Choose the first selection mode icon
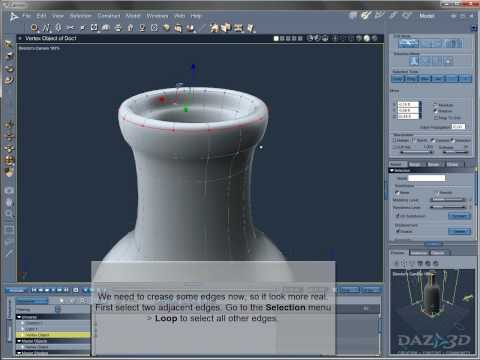Image resolution: width=480 pixels, height=360 pixels. click(414, 61)
